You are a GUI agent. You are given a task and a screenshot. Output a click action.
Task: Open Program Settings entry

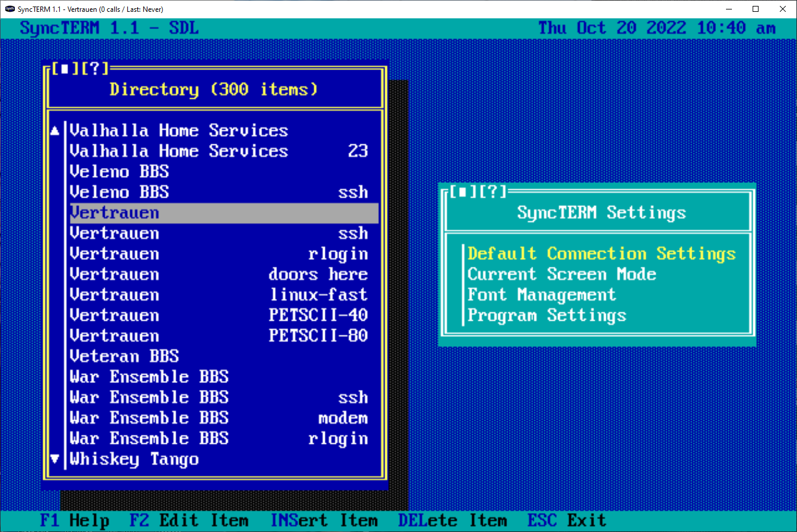546,315
